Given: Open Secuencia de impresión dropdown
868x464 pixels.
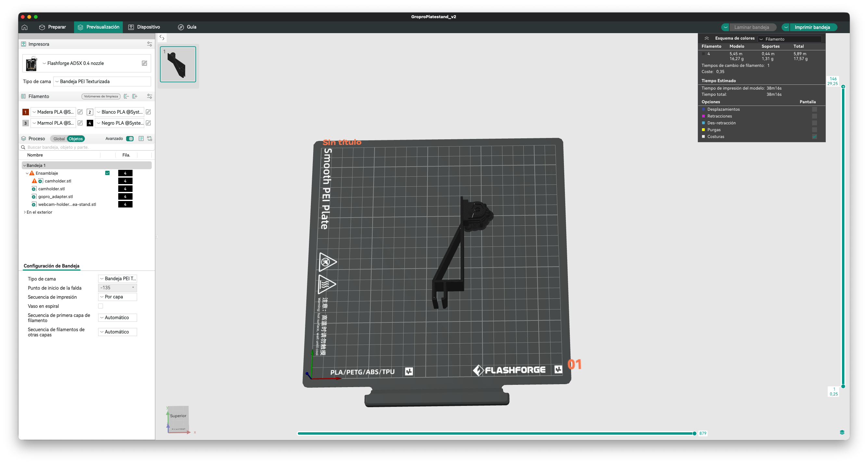Looking at the screenshot, I should [117, 297].
